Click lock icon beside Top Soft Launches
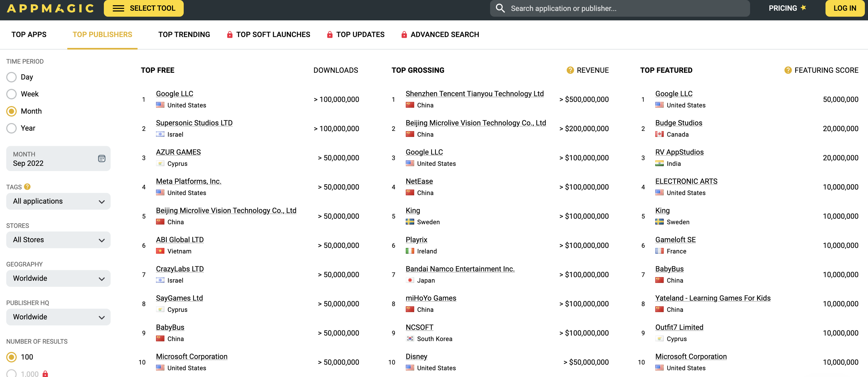 (230, 34)
